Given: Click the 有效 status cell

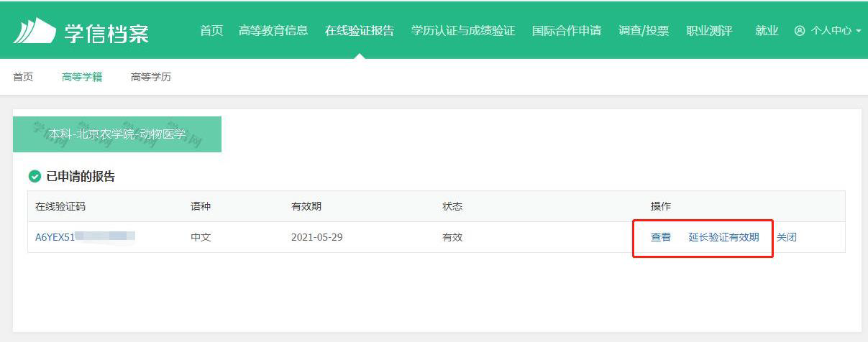Looking at the screenshot, I should pyautogui.click(x=452, y=237).
